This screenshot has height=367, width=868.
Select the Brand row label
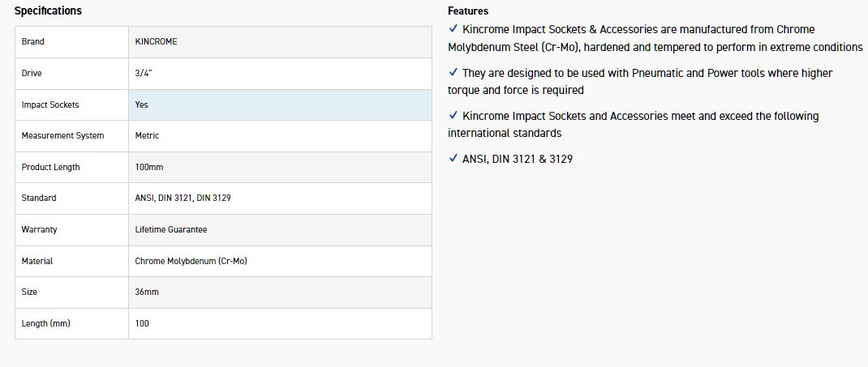coord(33,41)
